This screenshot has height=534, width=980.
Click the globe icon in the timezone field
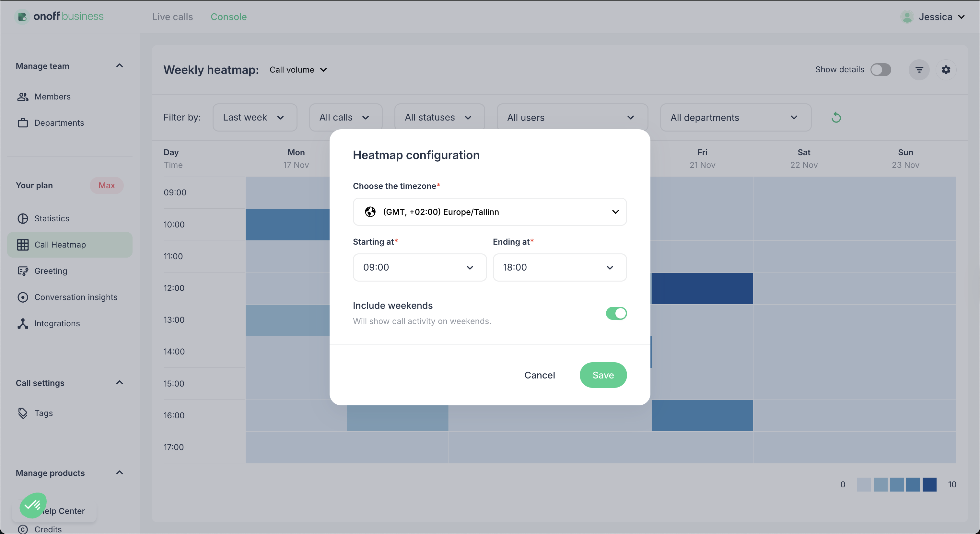370,212
